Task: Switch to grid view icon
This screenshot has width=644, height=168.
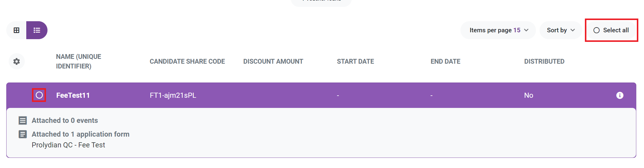Action: (x=16, y=30)
